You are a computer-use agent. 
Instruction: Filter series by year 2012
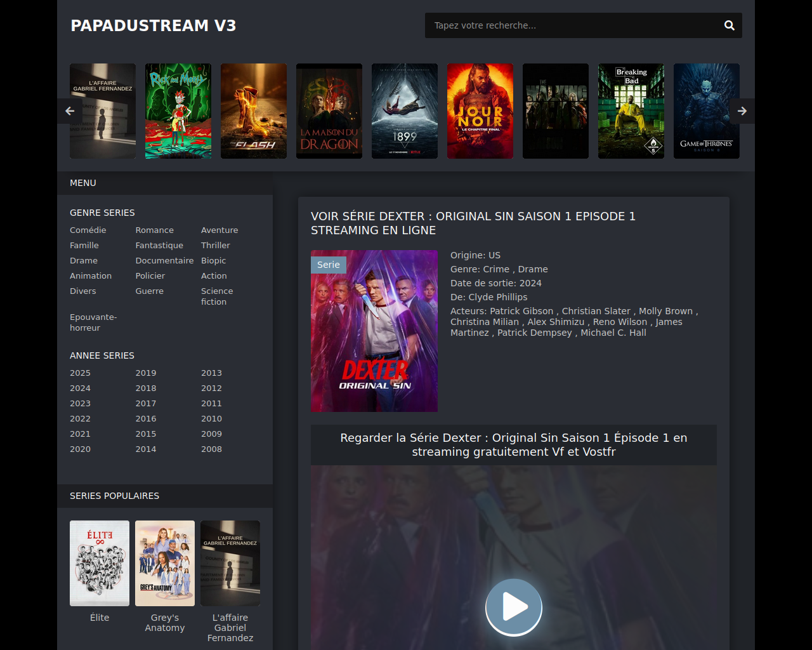point(211,388)
